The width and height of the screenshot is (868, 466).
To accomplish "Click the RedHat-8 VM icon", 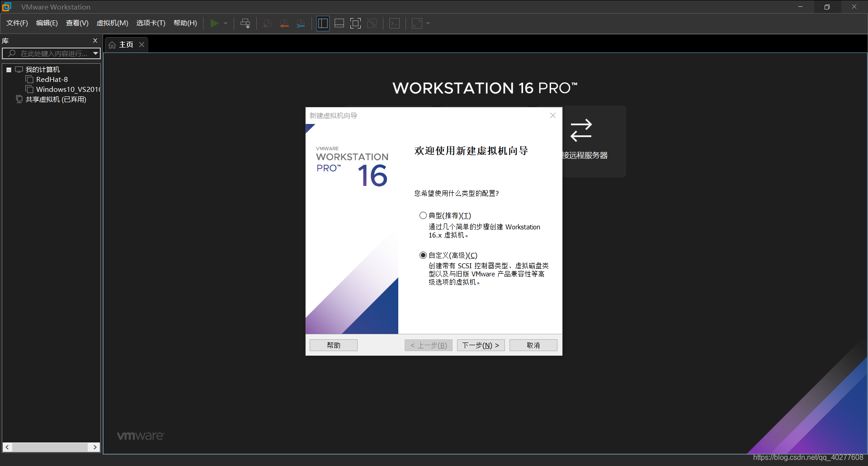I will [30, 80].
